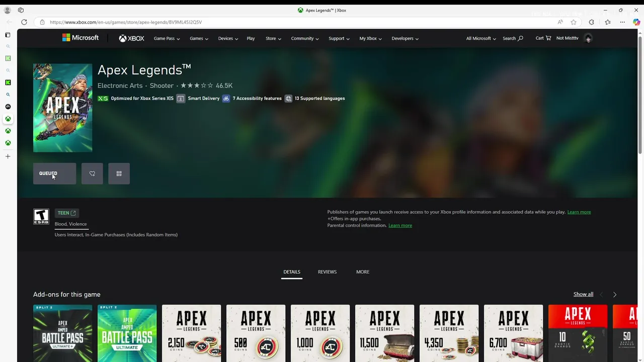
Task: Click the star rating 46.5K
Action: [206, 85]
